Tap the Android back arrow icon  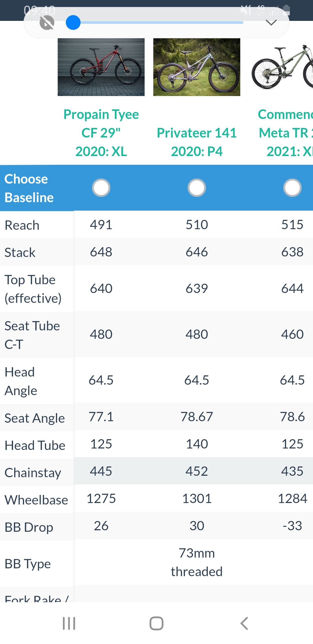pyautogui.click(x=244, y=623)
